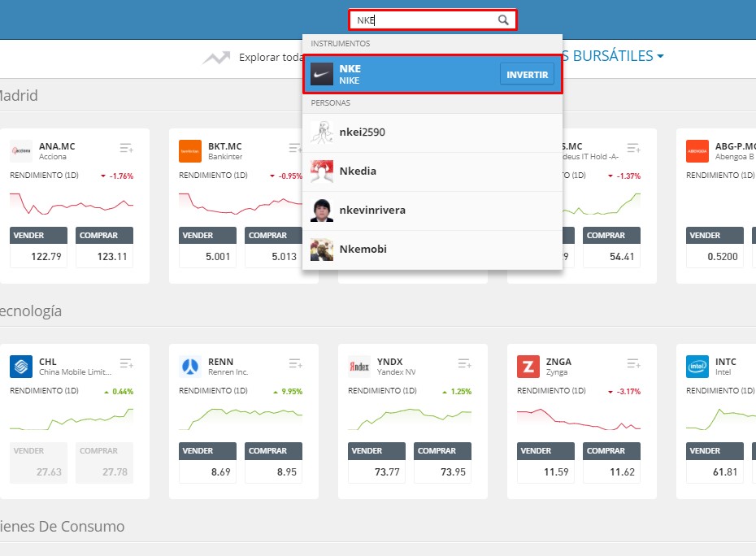Click Nkemobi's profile photo
The image size is (756, 556).
coord(322,250)
